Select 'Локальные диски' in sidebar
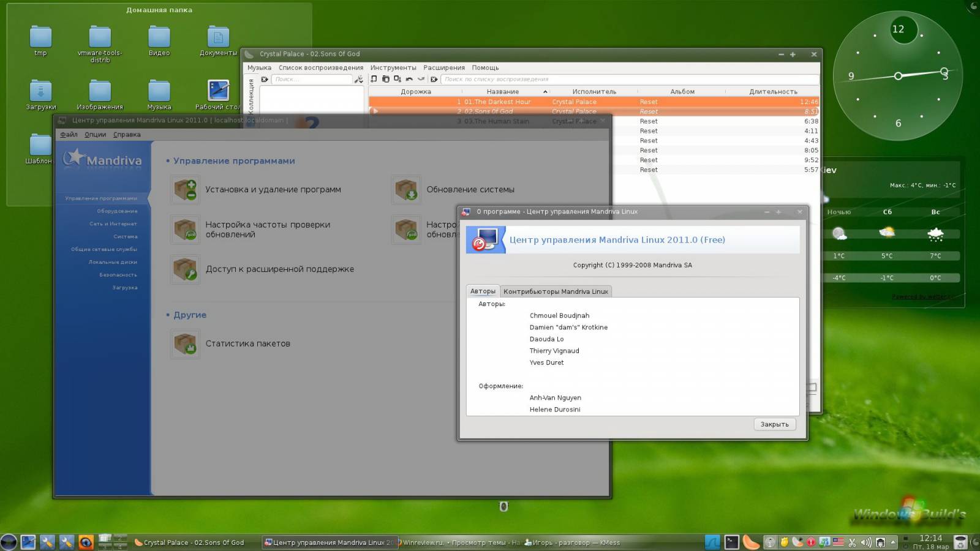This screenshot has width=980, height=551. click(113, 263)
